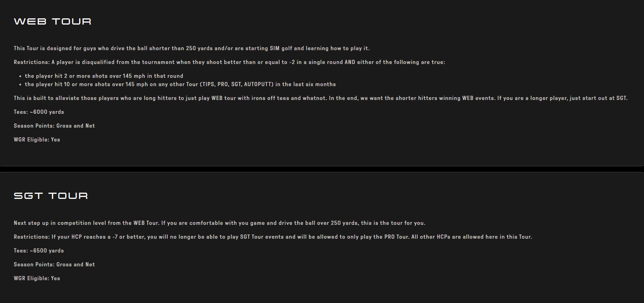Click the "Tees: ~6500 yards" line
Screen dimensions: 644x303
pyautogui.click(x=39, y=251)
